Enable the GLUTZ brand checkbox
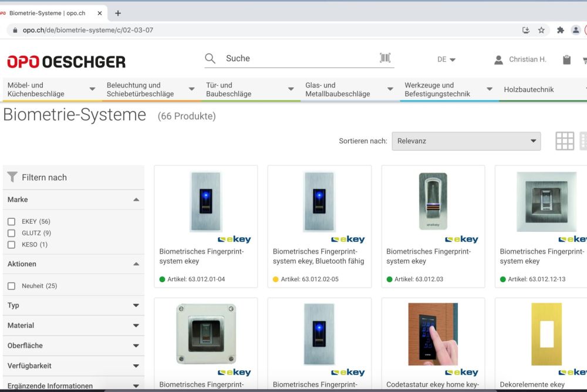The height and width of the screenshot is (392, 587). [x=11, y=233]
